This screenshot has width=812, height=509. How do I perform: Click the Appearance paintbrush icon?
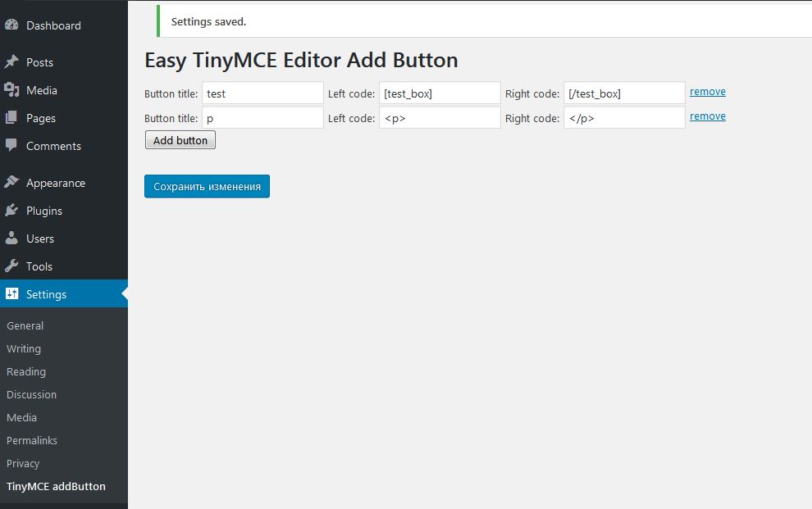pos(11,182)
